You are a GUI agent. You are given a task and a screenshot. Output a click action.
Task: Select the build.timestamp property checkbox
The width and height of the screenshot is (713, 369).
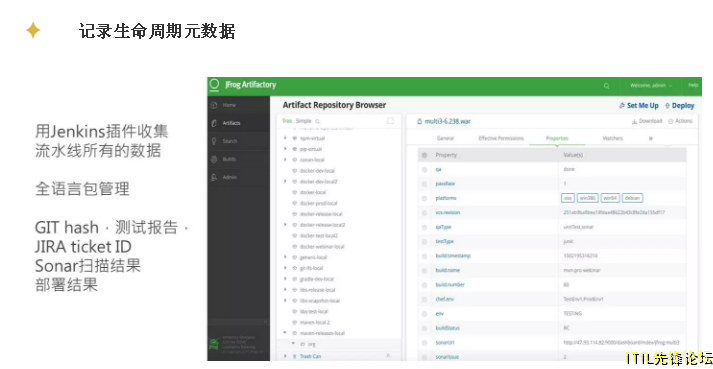coord(424,256)
